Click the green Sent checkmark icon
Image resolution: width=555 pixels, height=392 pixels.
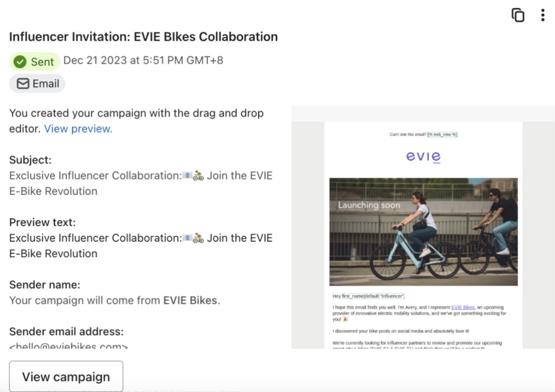coord(20,62)
